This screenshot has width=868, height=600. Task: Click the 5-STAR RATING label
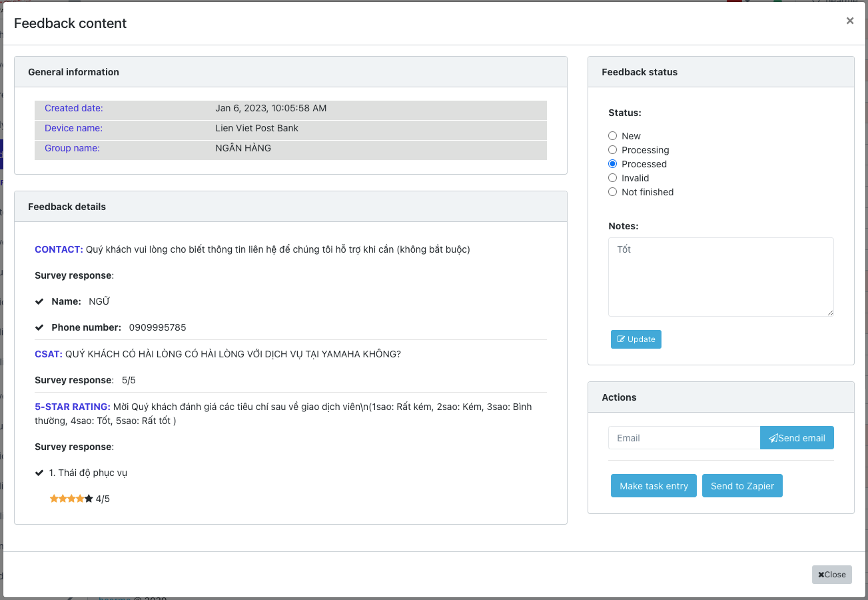tap(73, 407)
